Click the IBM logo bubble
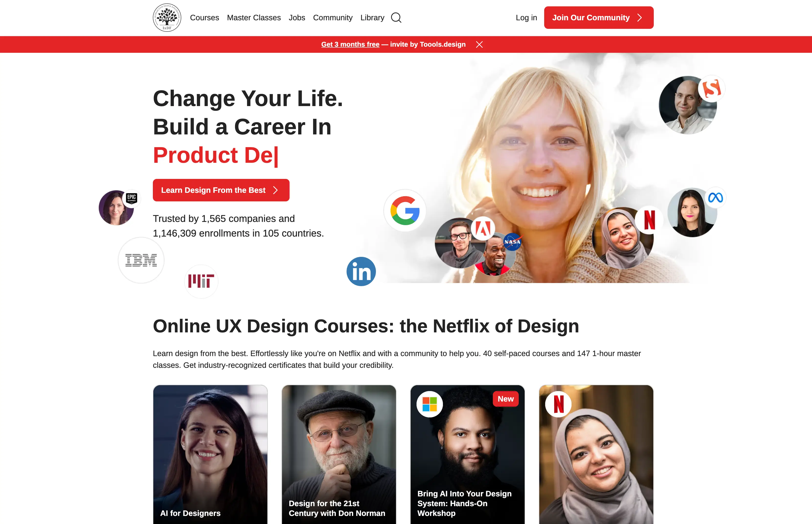 click(x=141, y=260)
